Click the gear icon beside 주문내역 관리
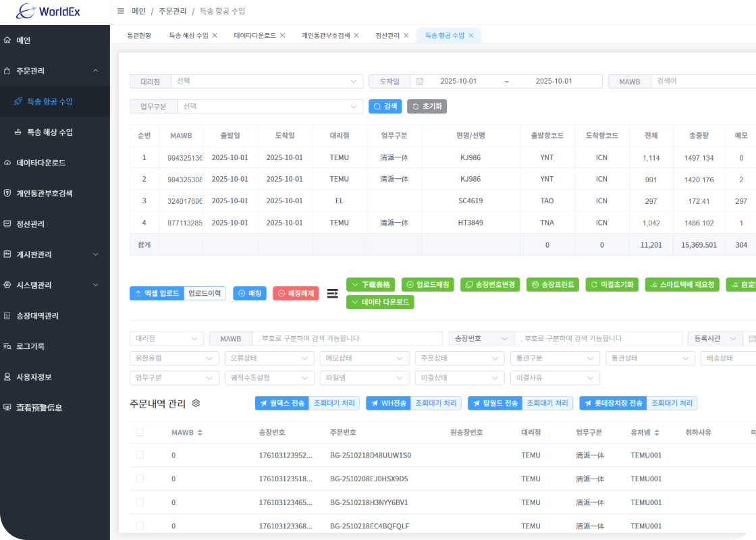 (196, 403)
